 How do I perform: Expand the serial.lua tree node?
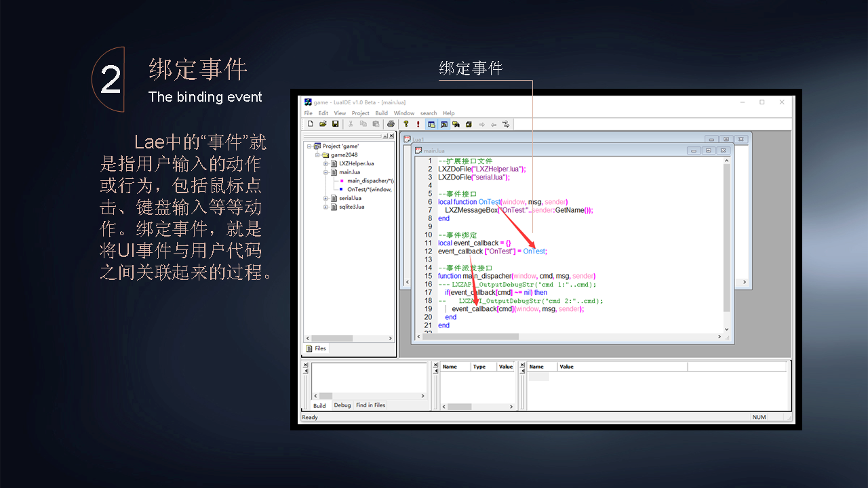point(325,198)
